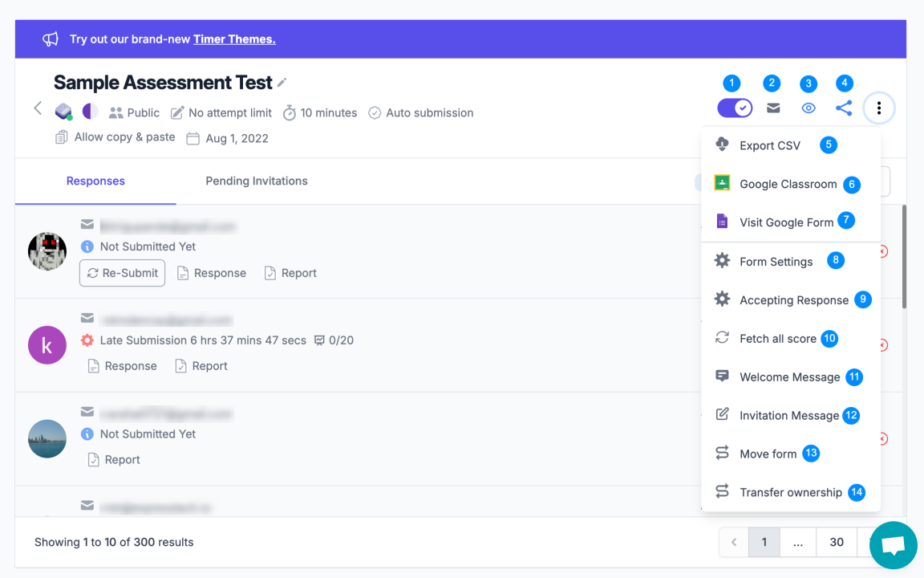Toggle the accepting responses switch
Screen dimensions: 924x578
point(735,108)
